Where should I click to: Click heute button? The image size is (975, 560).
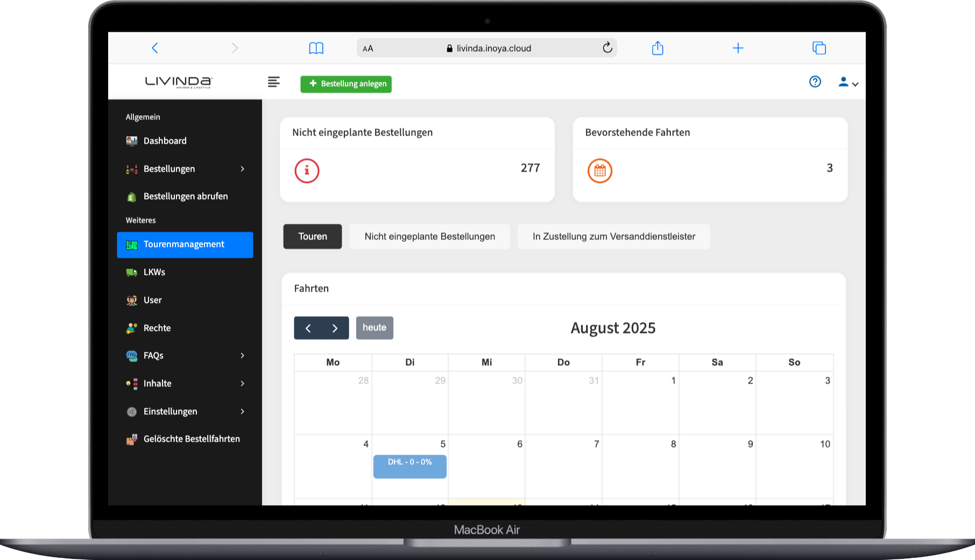pyautogui.click(x=375, y=328)
